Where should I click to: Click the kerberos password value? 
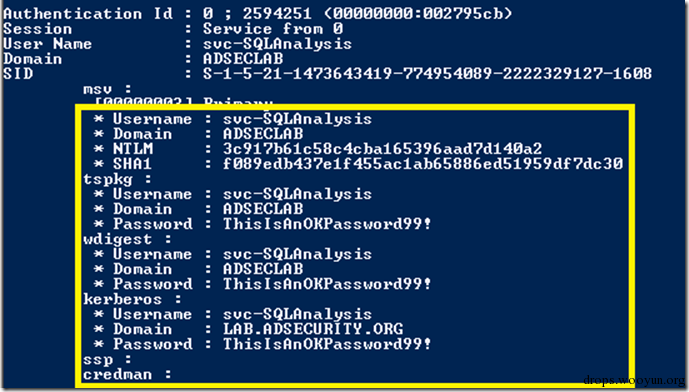click(327, 344)
